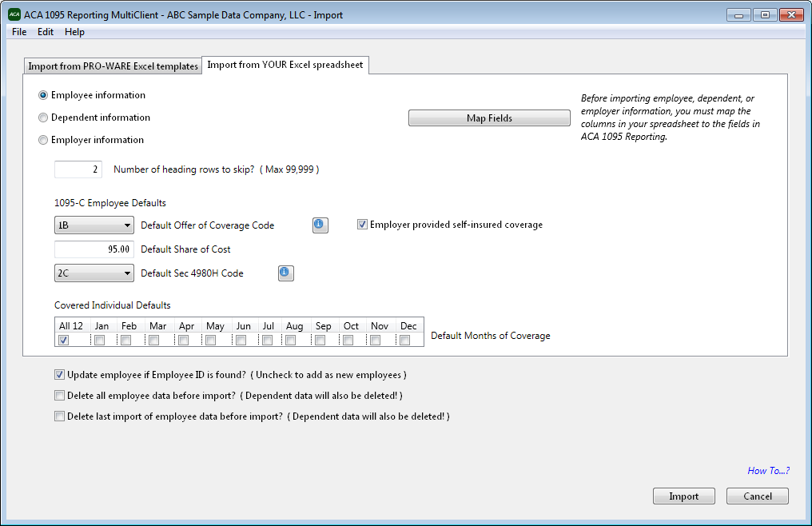Enable Delete all employee data before import
Image resolution: width=812 pixels, height=526 pixels.
[60, 396]
